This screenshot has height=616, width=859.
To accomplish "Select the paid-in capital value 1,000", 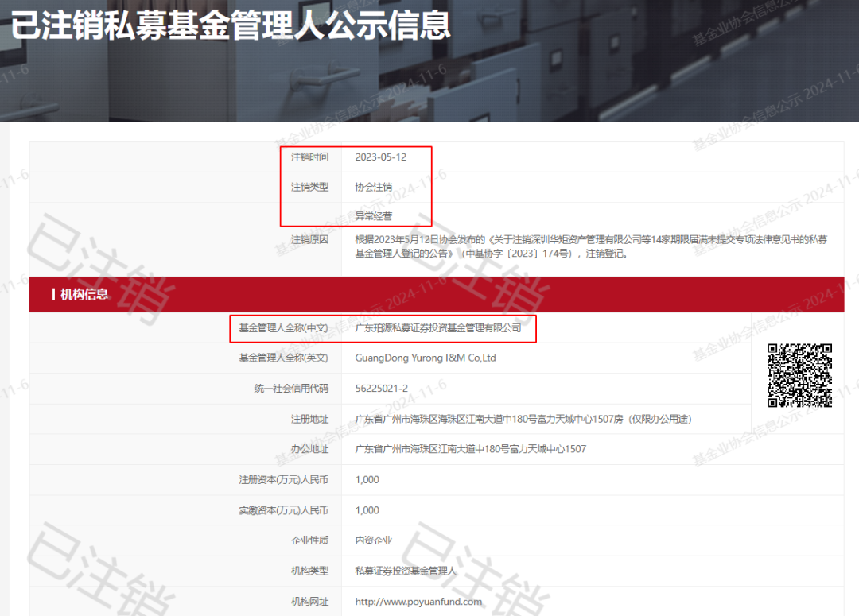I will click(x=367, y=510).
